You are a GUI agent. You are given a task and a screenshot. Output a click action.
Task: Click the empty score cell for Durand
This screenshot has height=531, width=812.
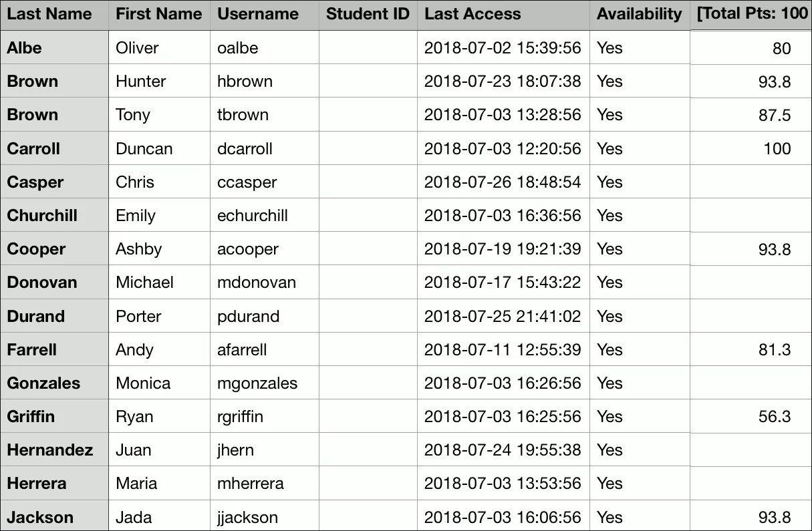pyautogui.click(x=751, y=316)
